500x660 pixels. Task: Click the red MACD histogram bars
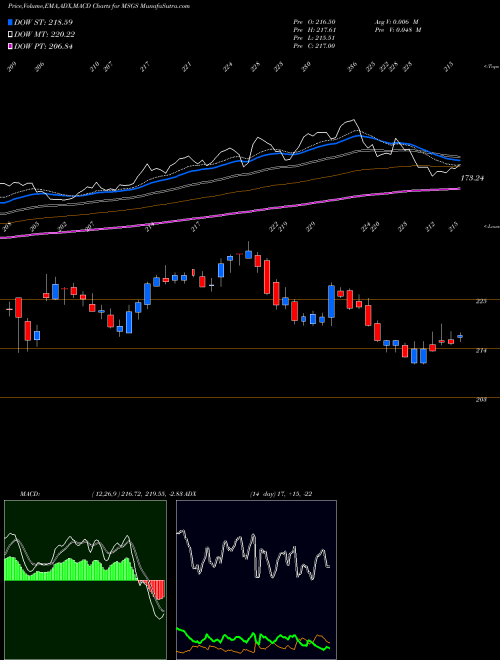coord(152,589)
